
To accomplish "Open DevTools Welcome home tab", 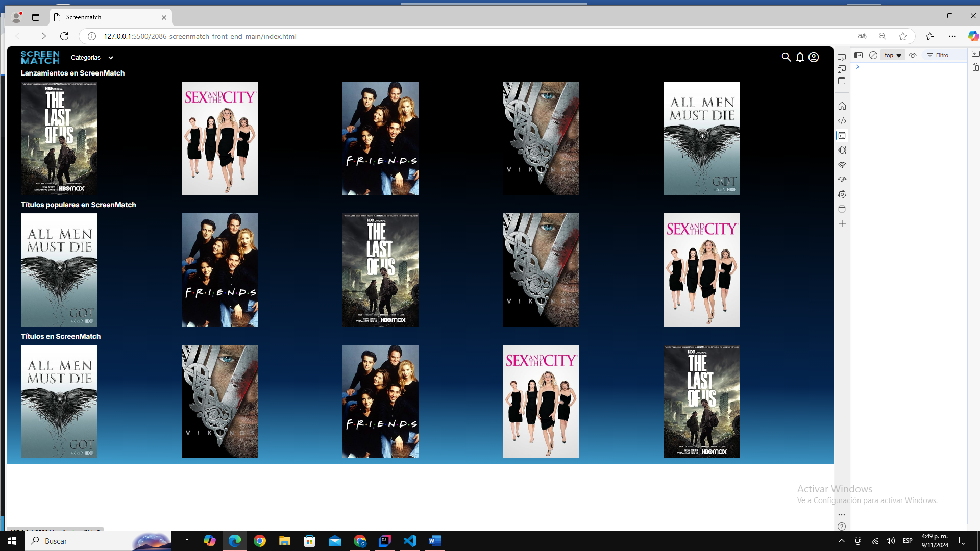I will pos(842,106).
